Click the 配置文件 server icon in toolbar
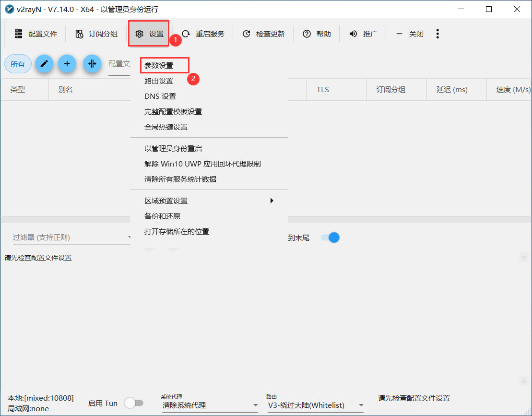Screen dimensions: 532x416 click(19, 34)
